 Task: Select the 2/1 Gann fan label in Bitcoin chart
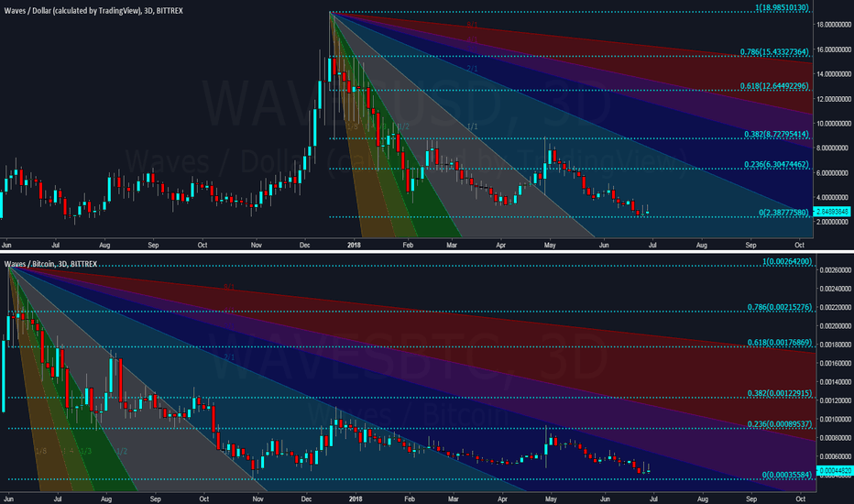pos(229,357)
